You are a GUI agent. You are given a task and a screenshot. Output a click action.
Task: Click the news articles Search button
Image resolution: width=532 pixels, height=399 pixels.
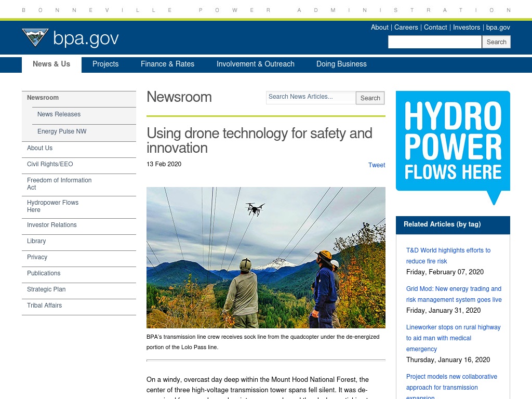[x=370, y=98]
